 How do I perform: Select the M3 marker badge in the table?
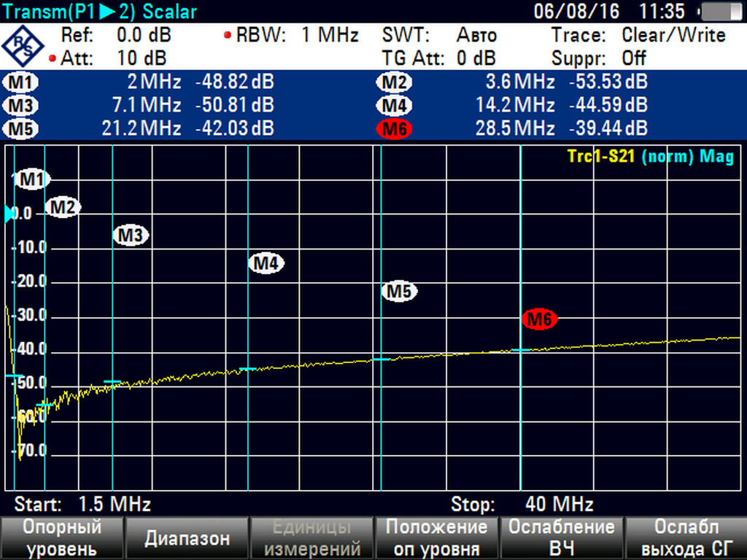[22, 106]
